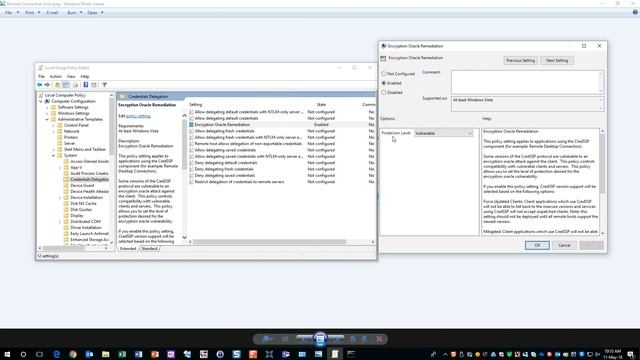The height and width of the screenshot is (360, 640).
Task: Click the E-mail button in Photo Viewer
Action: click(x=52, y=13)
